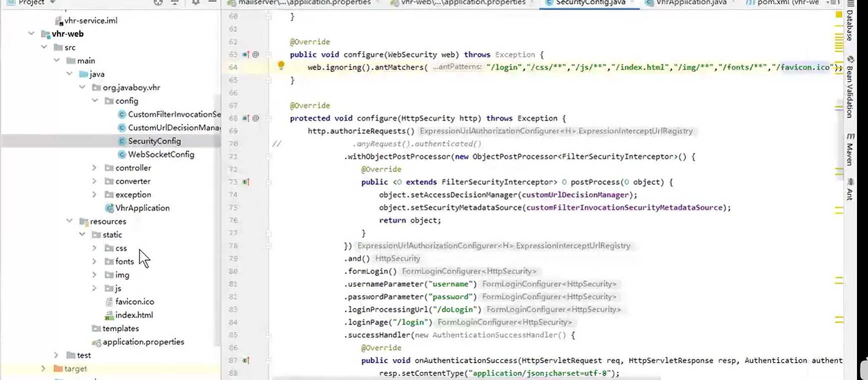This screenshot has height=380, width=868.
Task: Click the application.properties file icon in tree
Action: tap(97, 342)
